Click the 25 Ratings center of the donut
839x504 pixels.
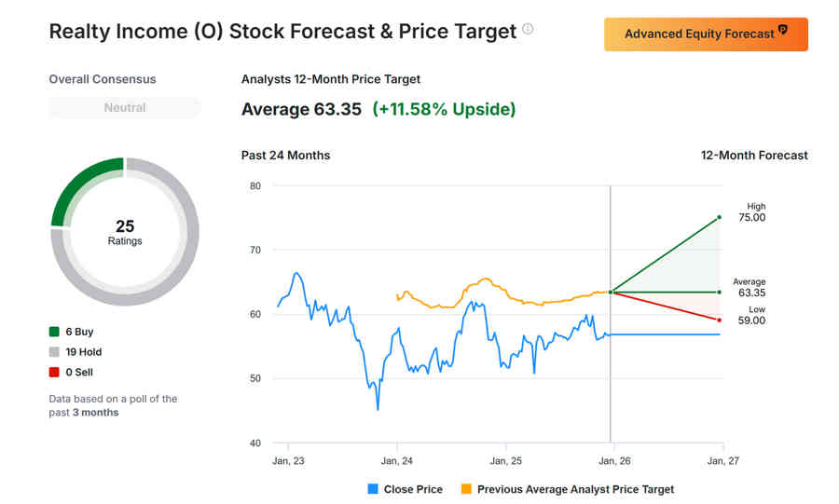point(125,232)
